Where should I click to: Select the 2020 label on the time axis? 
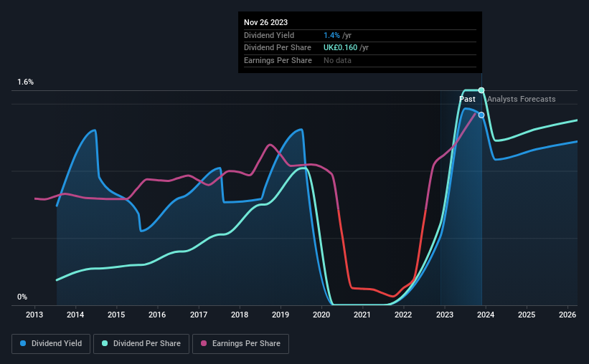pos(321,315)
